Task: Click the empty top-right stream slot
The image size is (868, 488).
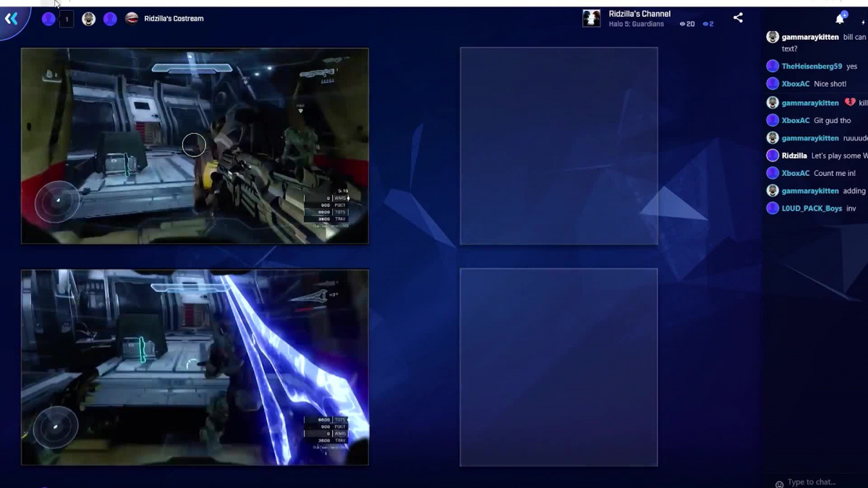Action: coord(558,146)
